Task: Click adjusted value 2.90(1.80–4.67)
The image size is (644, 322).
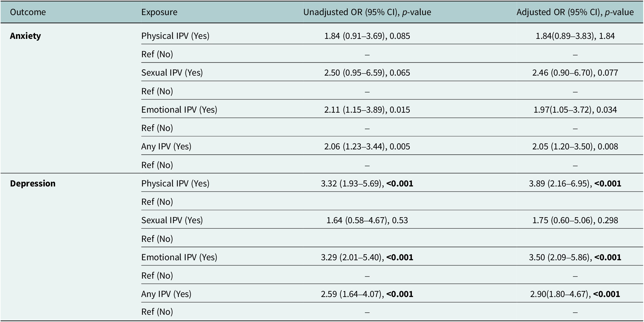Action: coord(559,294)
